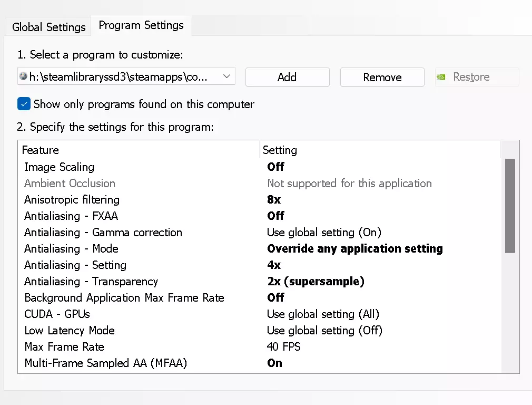Screen dimensions: 532x405
Task: Open the Image Scaling setting value
Action: click(275, 167)
